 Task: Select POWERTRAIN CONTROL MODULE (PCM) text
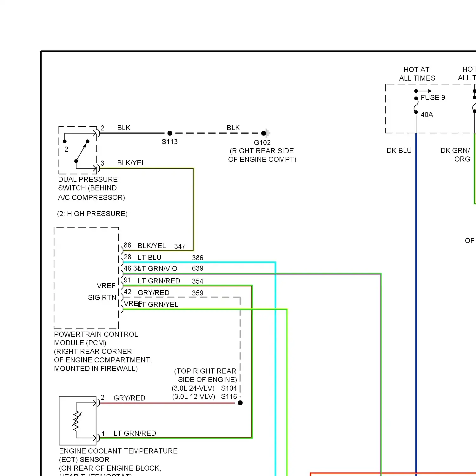(x=96, y=339)
